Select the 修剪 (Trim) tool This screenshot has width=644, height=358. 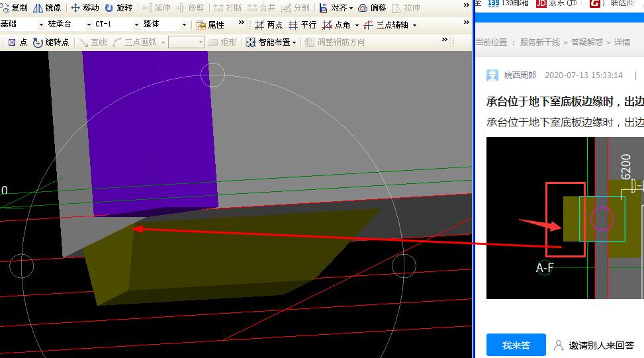click(190, 8)
